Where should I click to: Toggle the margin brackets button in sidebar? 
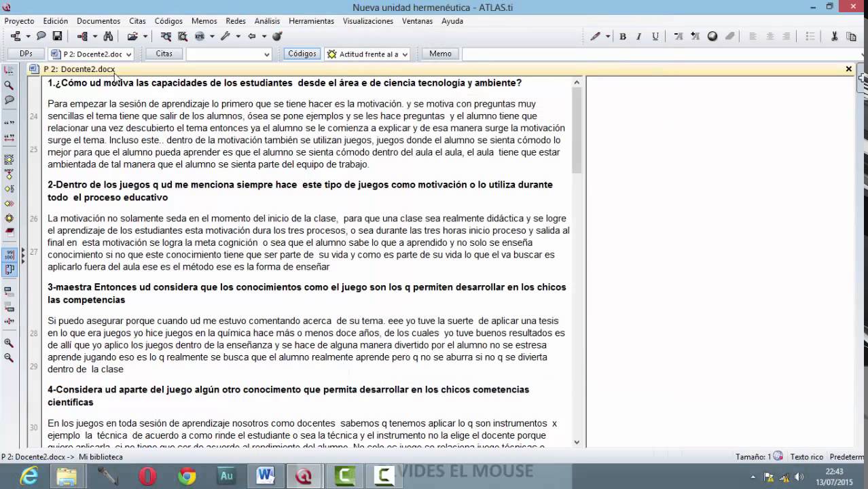pos(9,269)
